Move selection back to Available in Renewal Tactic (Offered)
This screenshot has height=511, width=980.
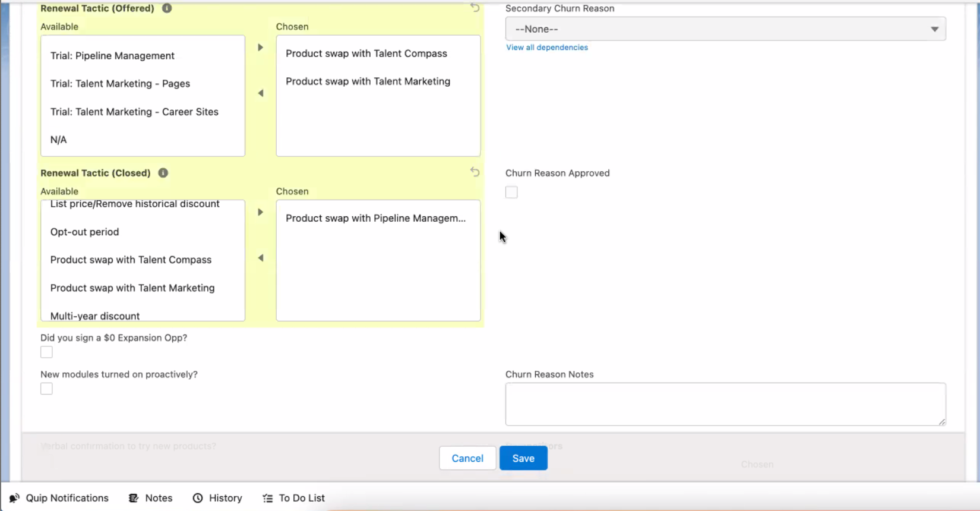260,93
